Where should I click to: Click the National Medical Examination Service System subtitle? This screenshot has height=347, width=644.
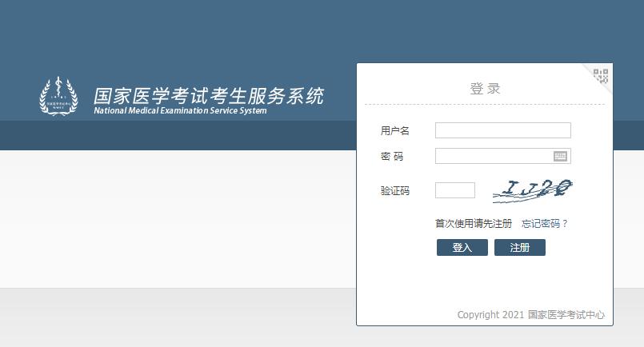180,111
